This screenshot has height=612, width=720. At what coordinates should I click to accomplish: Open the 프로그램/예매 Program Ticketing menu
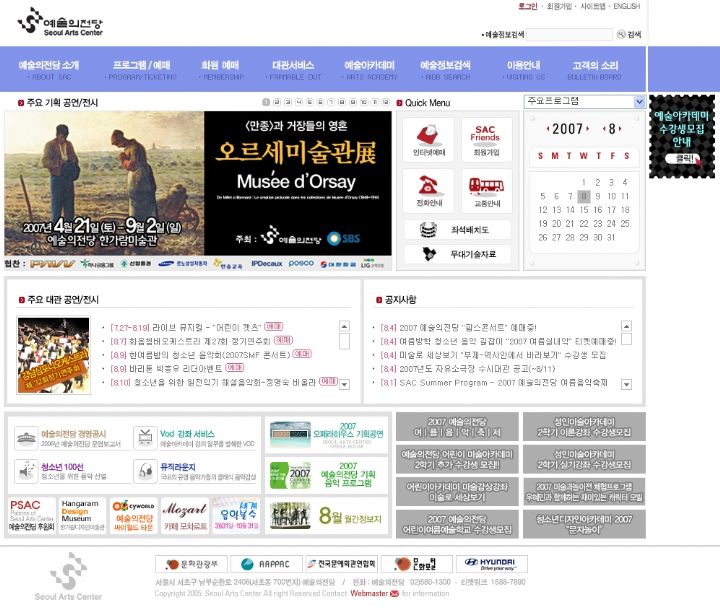click(x=141, y=70)
